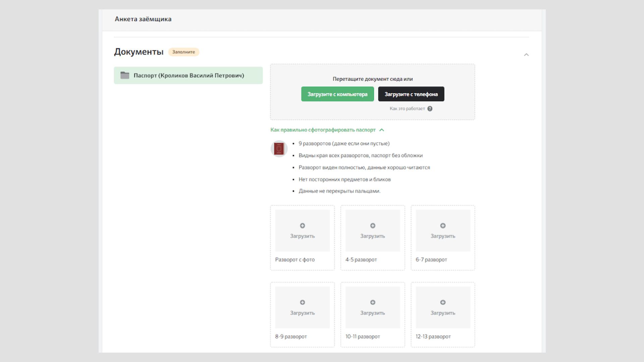Click 'Как правильно сфотографировать паспорт' link
The image size is (644, 362).
click(x=323, y=130)
